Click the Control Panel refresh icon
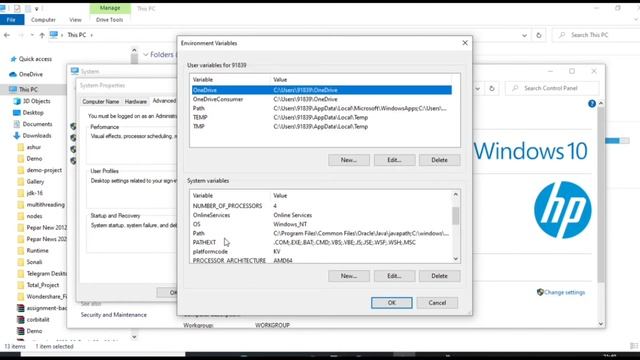This screenshot has height=360, width=640. click(492, 88)
